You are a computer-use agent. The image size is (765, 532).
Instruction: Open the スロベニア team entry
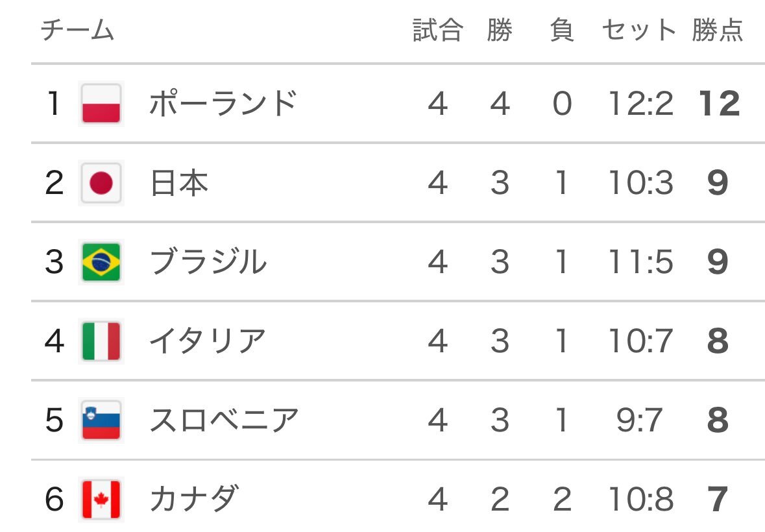point(224,420)
